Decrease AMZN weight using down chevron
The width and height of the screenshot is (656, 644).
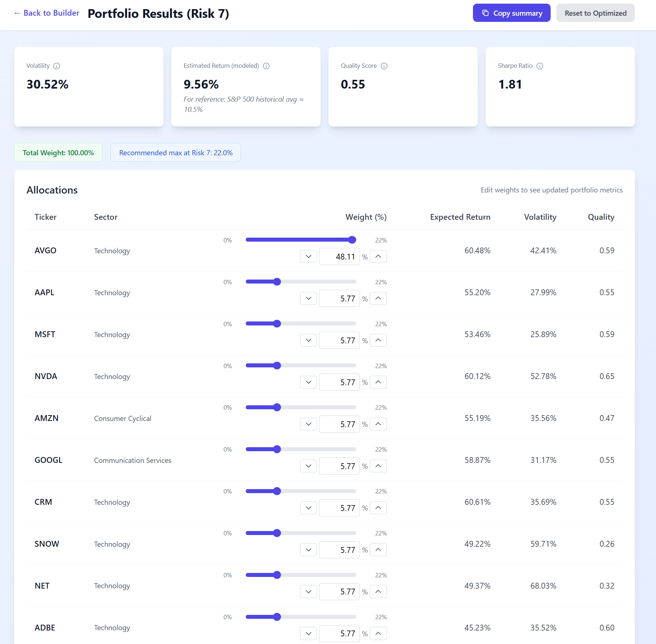pos(308,424)
